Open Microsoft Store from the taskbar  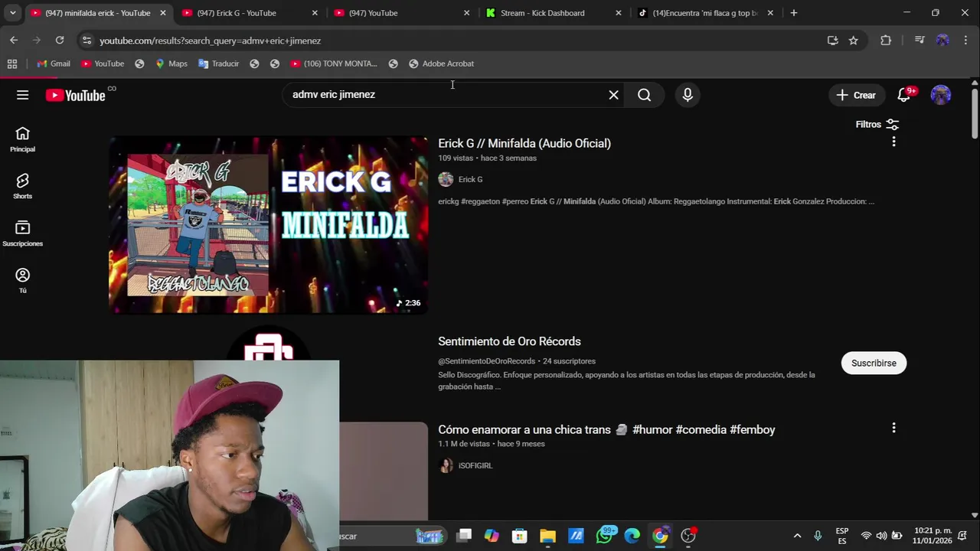(520, 536)
